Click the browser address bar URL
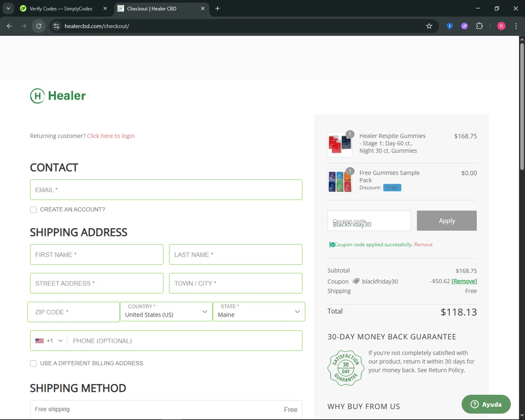Image resolution: width=525 pixels, height=420 pixels. 97,26
